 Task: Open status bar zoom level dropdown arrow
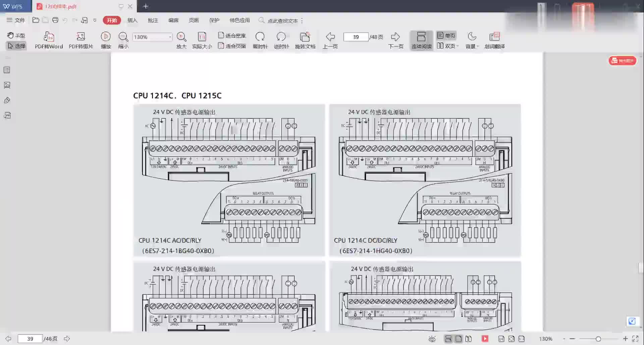[564, 339]
